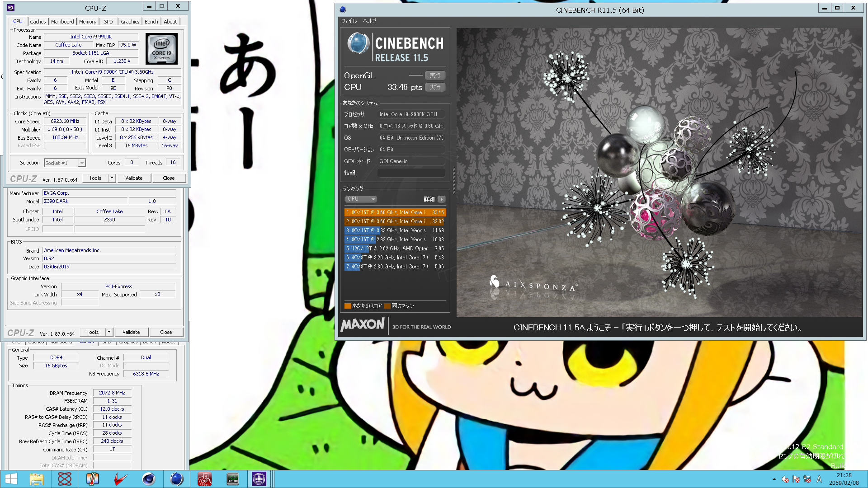This screenshot has height=488, width=868.
Task: Expand Tools arrow in the Mainboard CPU-Z window
Action: [x=109, y=332]
